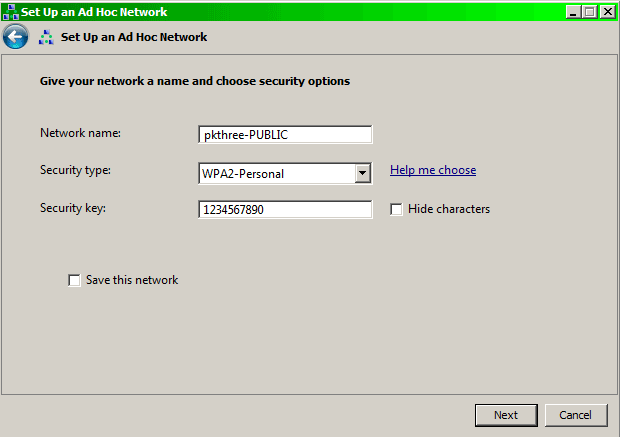Click the ad hoc network icon beside the heading
Screen dimensions: 620x437
coord(46,37)
